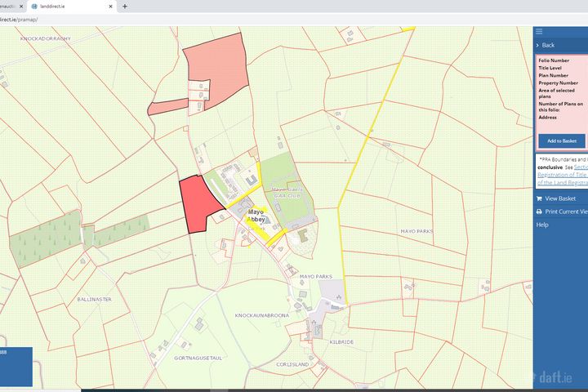The image size is (588, 392).
Task: Click the Add to Basket button
Action: pyautogui.click(x=562, y=140)
